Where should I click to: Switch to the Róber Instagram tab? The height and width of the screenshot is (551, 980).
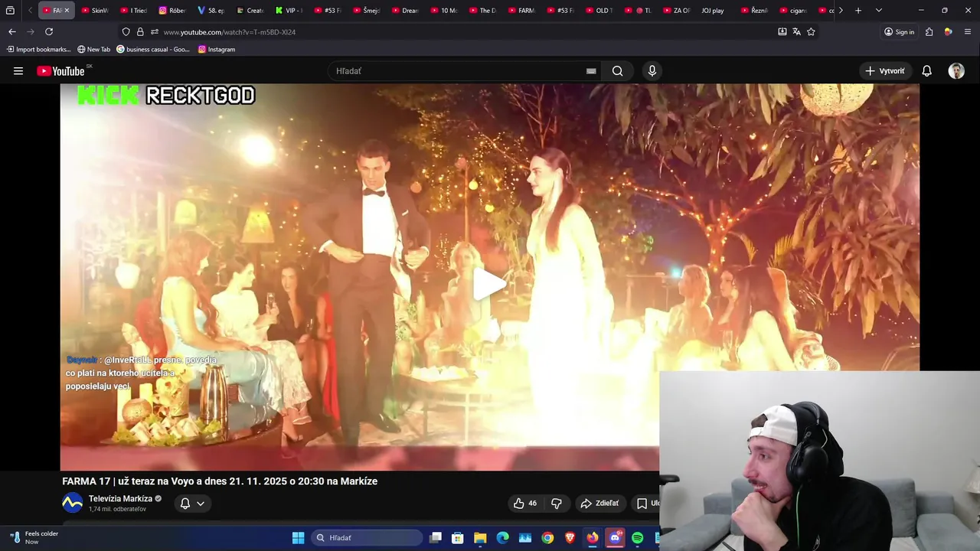click(173, 11)
